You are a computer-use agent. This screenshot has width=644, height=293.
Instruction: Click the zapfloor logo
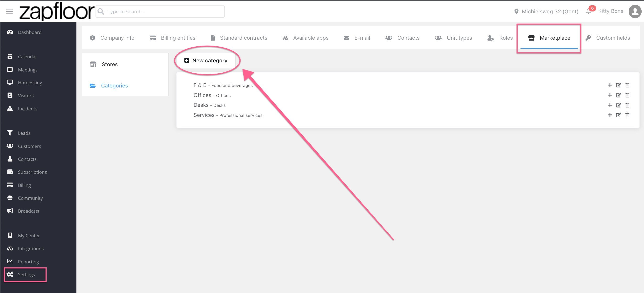pyautogui.click(x=57, y=11)
